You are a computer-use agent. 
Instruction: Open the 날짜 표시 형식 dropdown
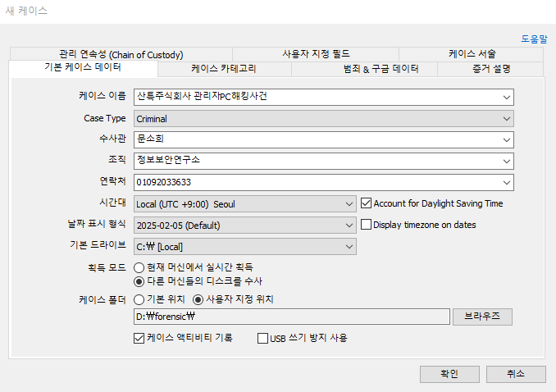(244, 226)
